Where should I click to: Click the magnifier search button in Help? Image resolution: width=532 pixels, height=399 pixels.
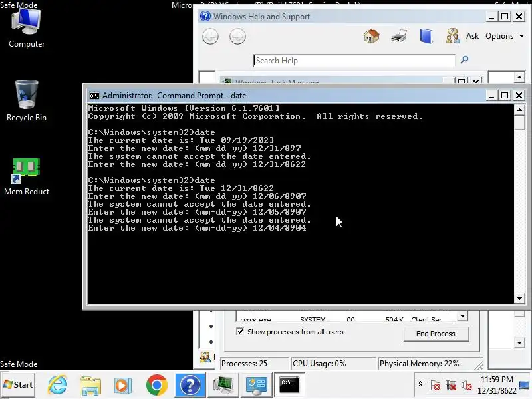[x=464, y=60]
